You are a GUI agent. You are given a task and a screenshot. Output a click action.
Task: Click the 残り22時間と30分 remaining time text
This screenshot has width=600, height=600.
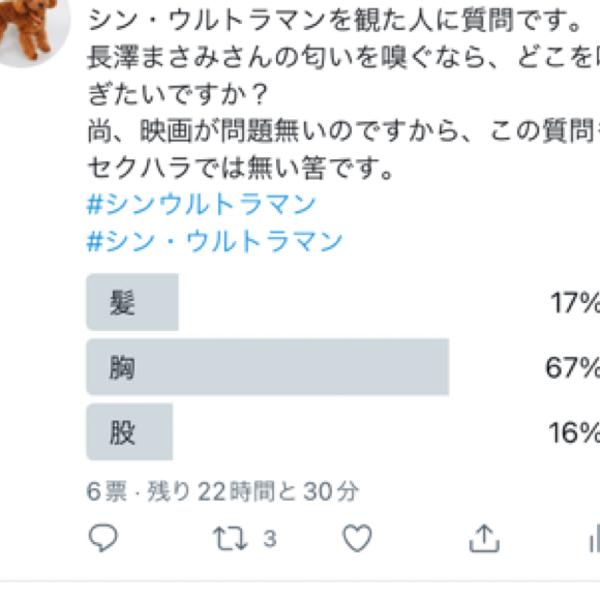pos(253,491)
